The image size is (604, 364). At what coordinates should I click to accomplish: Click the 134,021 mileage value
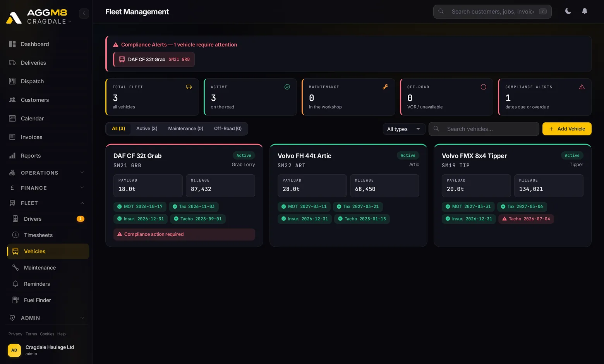(531, 189)
